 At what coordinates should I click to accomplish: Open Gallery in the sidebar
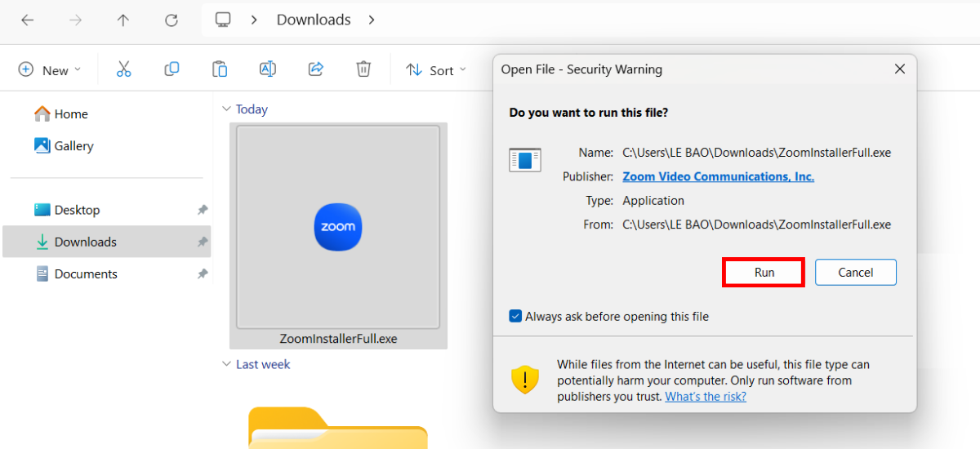[x=73, y=146]
